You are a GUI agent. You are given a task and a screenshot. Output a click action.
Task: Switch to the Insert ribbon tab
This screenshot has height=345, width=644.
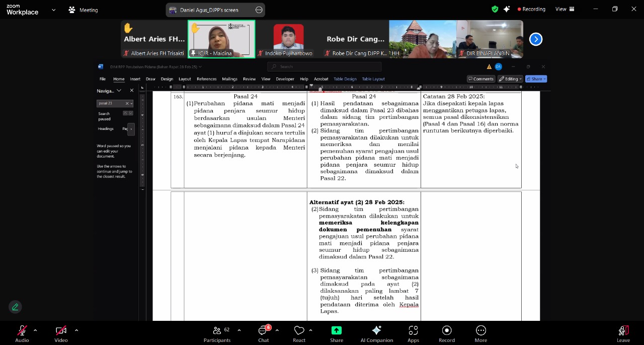pyautogui.click(x=135, y=79)
